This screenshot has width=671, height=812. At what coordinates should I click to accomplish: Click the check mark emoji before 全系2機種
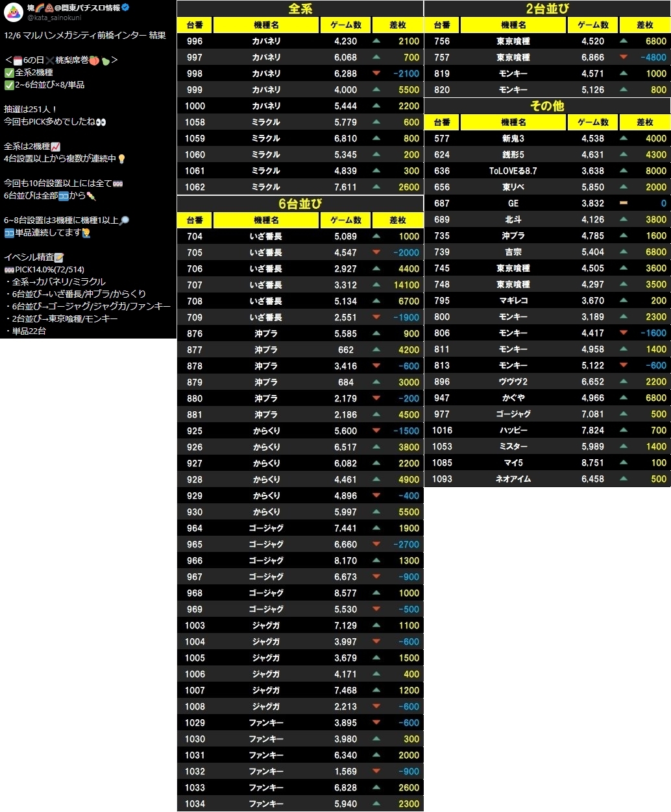pos(9,73)
